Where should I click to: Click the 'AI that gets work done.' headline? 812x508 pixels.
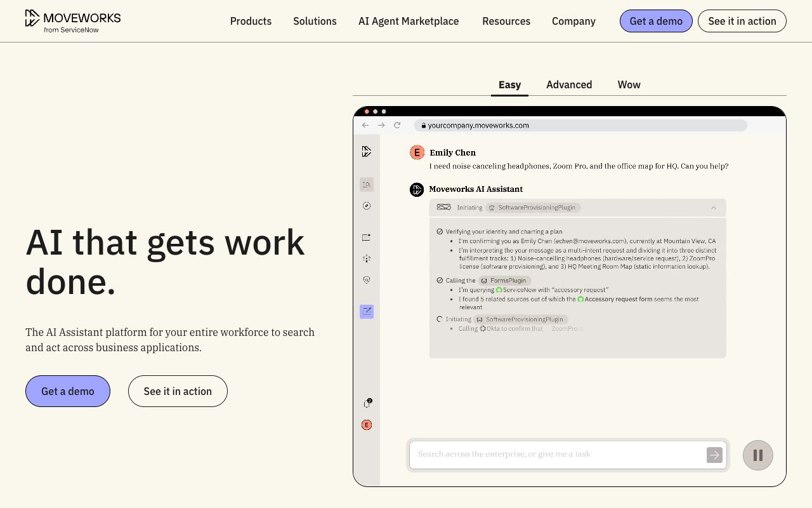165,262
